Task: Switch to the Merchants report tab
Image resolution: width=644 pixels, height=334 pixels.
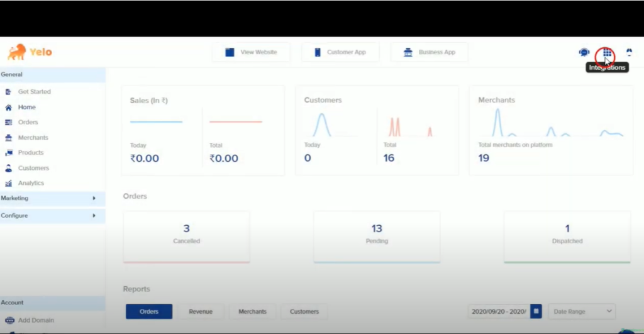Action: point(253,311)
